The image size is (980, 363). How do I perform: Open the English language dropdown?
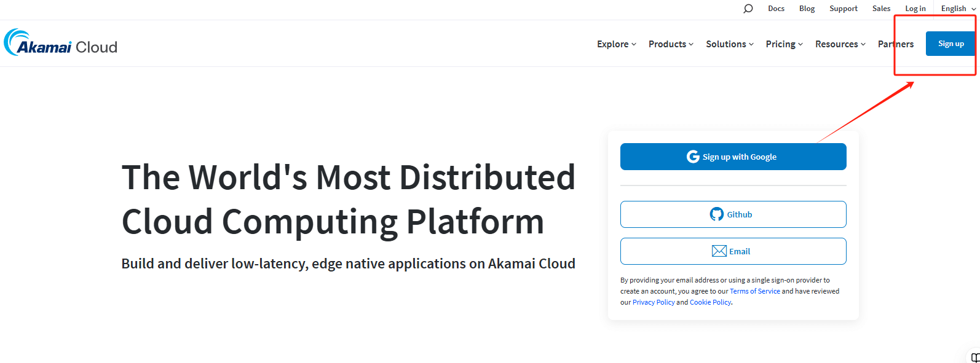coord(958,9)
